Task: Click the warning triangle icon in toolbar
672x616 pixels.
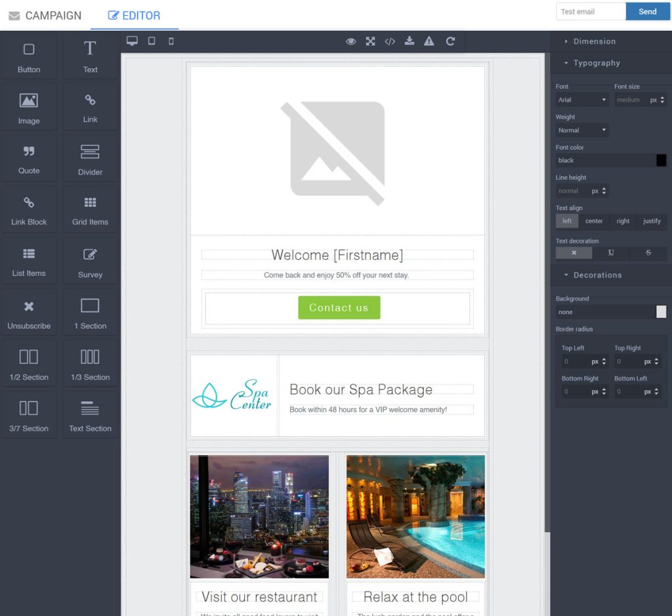Action: (x=429, y=41)
